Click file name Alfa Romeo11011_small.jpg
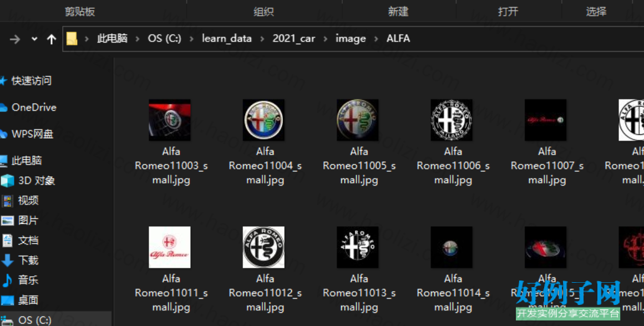Screen dimensions: 644x326 pos(171,293)
